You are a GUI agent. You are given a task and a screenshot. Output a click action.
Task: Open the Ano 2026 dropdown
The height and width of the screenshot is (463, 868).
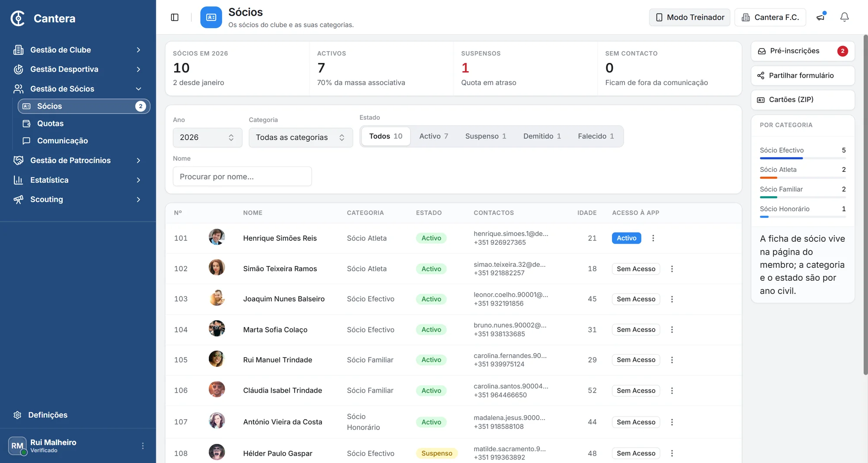[207, 137]
